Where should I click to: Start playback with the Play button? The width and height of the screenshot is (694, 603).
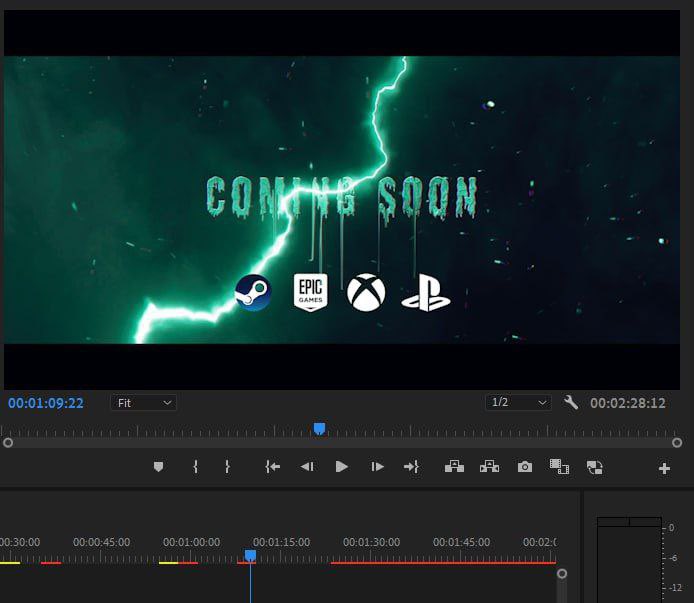point(342,467)
